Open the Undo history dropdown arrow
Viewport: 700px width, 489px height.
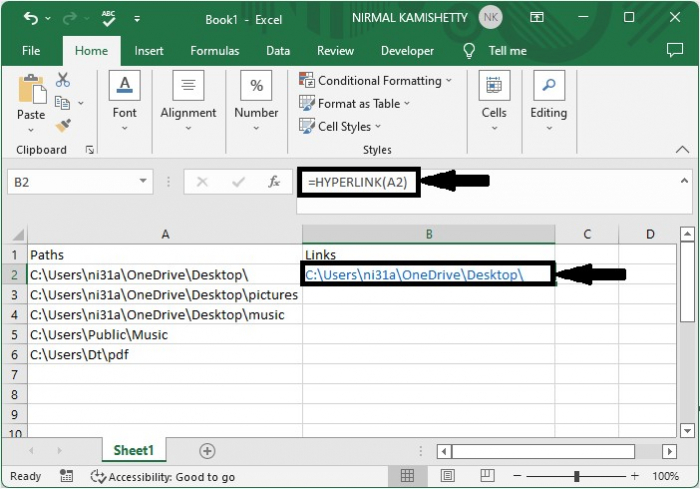tap(48, 19)
